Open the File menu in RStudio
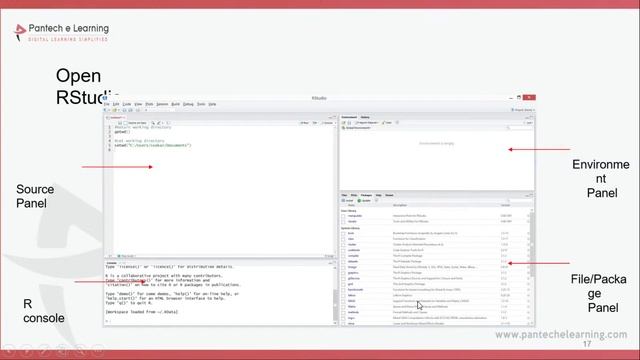 pos(107,104)
